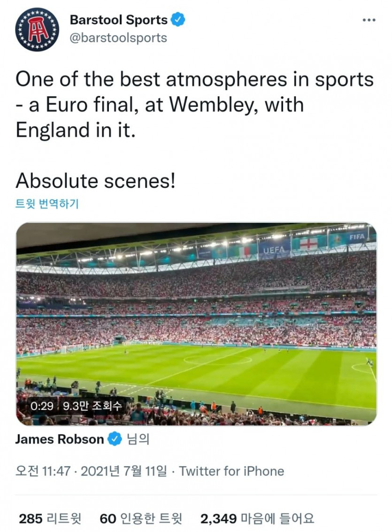Open the three-dot more options menu
392x532 pixels.
point(369,20)
